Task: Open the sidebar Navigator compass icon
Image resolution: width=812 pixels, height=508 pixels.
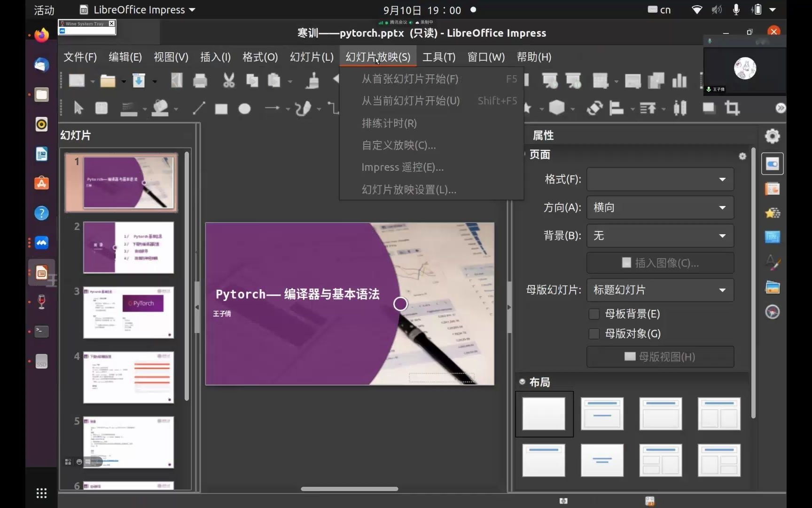Action: point(773,312)
